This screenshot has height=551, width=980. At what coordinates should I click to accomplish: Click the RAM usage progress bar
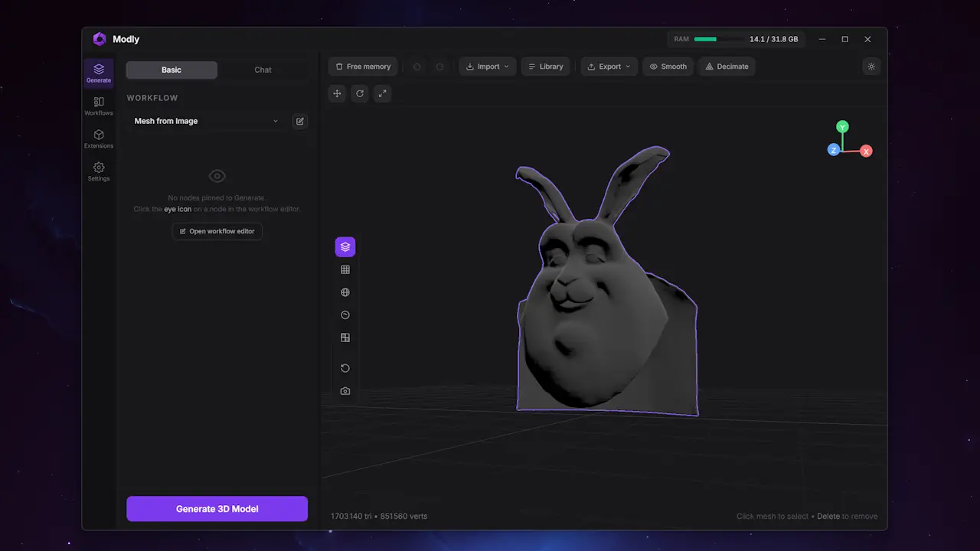[719, 39]
